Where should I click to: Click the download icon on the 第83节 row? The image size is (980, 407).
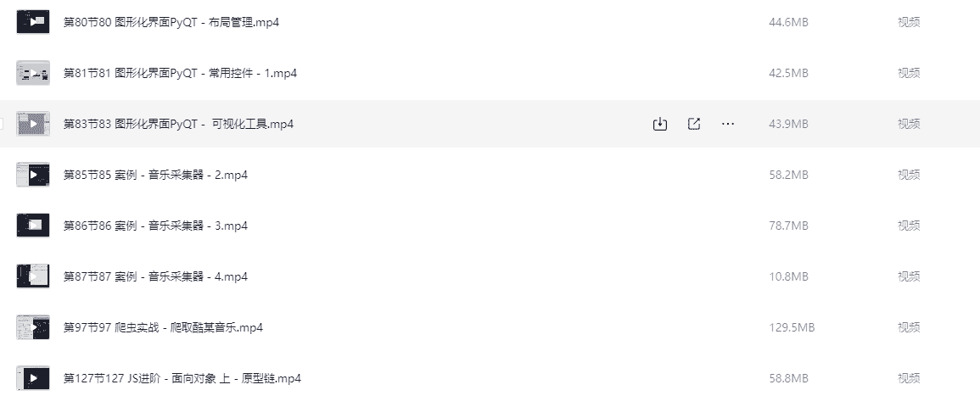(660, 124)
